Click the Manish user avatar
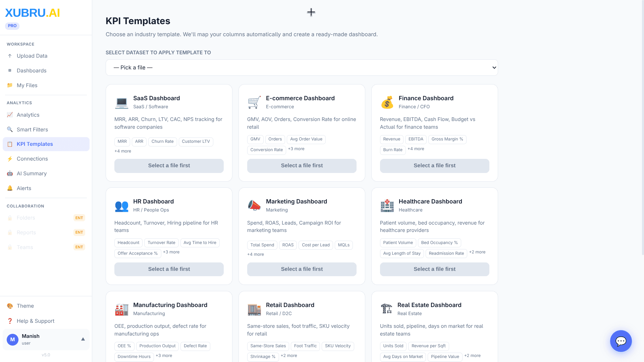This screenshot has width=644, height=362. click(12, 340)
